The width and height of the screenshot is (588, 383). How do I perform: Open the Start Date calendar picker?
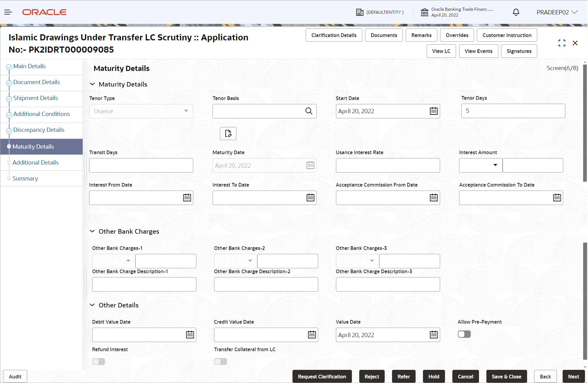click(x=434, y=111)
